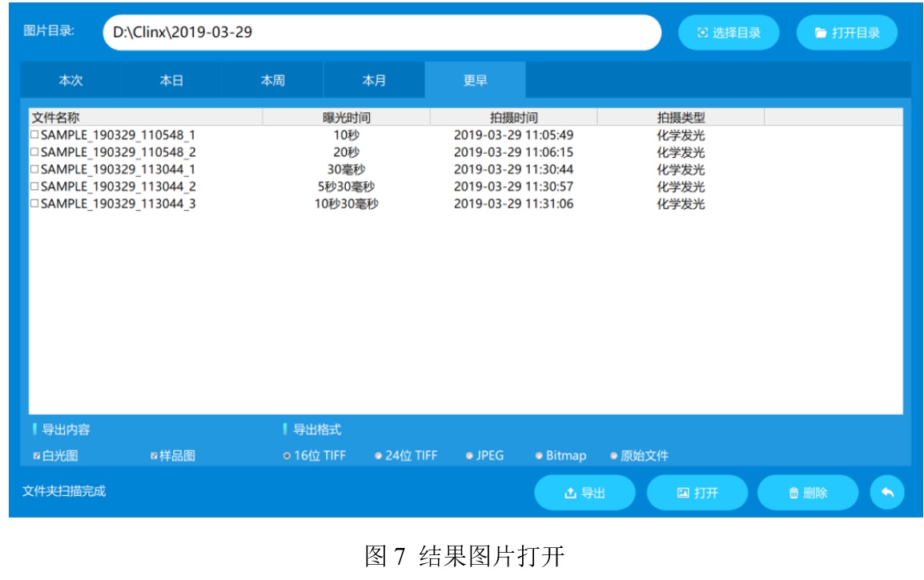Check the box for SAMPLE_190329_110548_1
The image size is (924, 580).
[34, 135]
